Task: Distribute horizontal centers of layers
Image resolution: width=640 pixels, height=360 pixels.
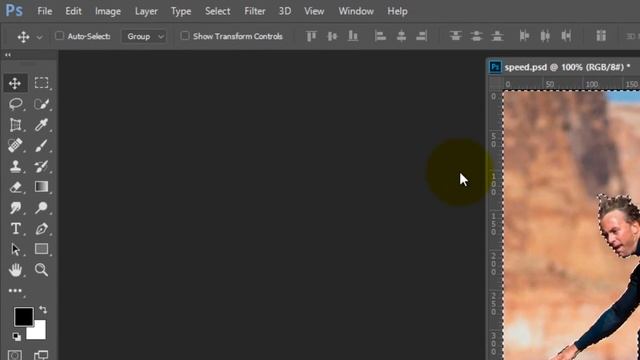Action: (x=545, y=36)
